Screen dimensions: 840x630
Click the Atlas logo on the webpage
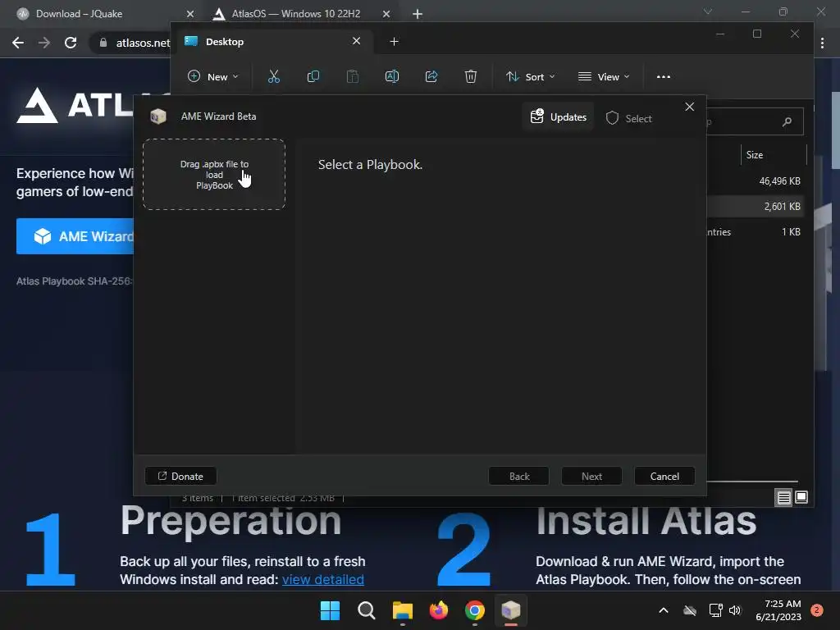[x=75, y=106]
